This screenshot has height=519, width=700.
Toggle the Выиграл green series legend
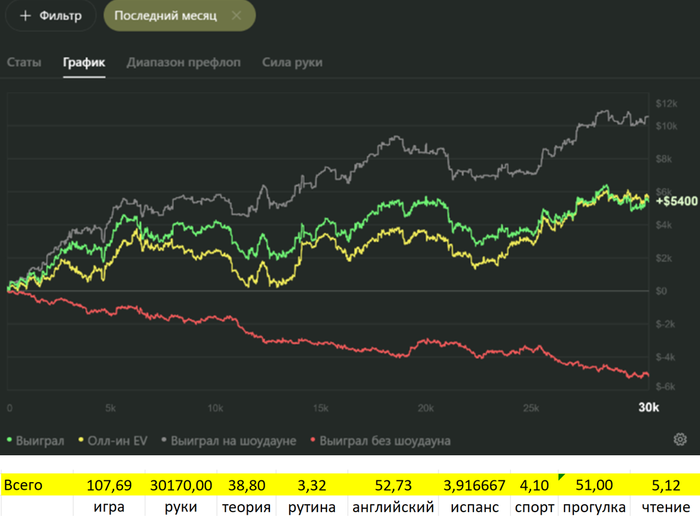pyautogui.click(x=36, y=441)
